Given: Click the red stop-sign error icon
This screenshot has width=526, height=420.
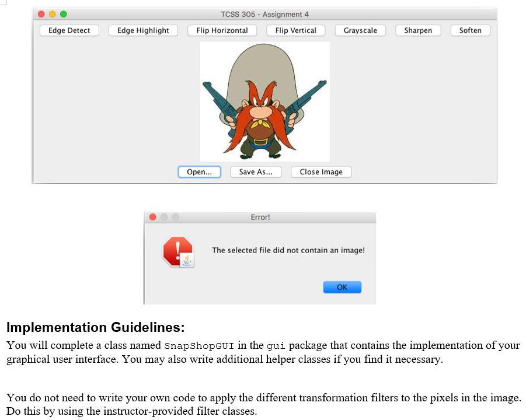Looking at the screenshot, I should click(x=177, y=250).
